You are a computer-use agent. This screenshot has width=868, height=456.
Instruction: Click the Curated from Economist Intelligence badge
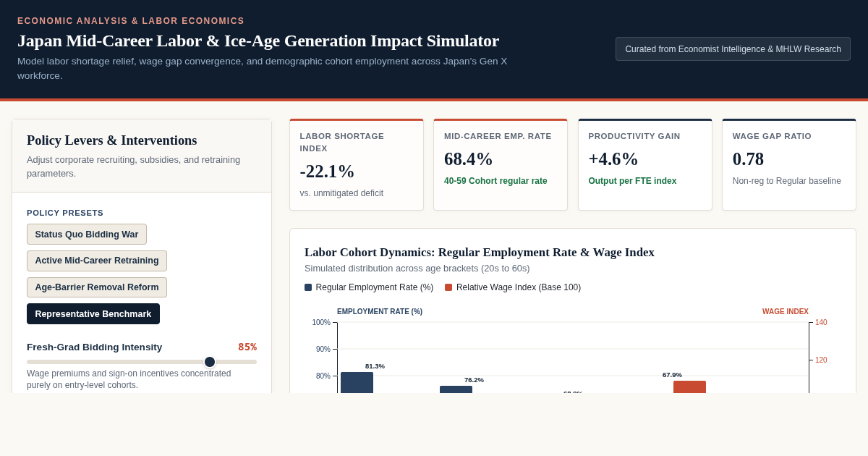[x=733, y=49]
